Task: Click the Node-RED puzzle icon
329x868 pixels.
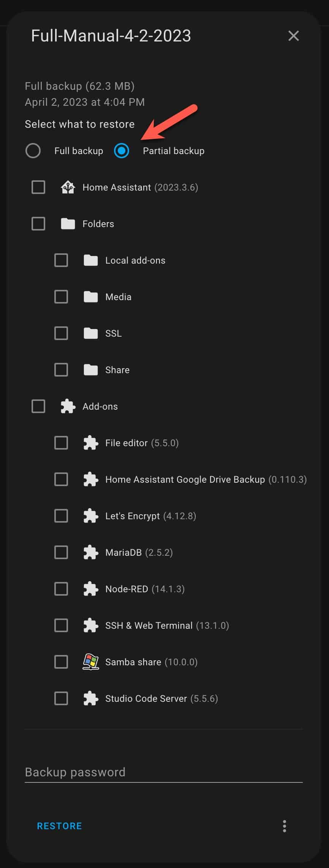Action: point(91,589)
